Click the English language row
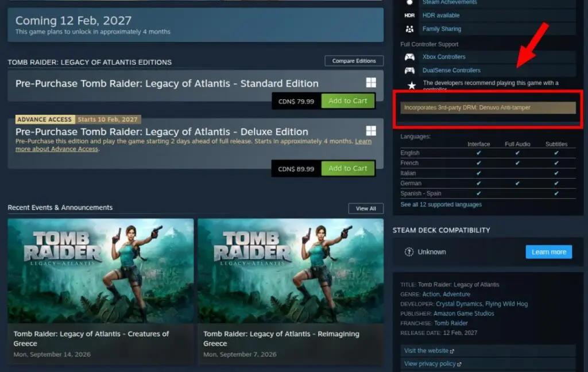The height and width of the screenshot is (372, 588). (488, 153)
